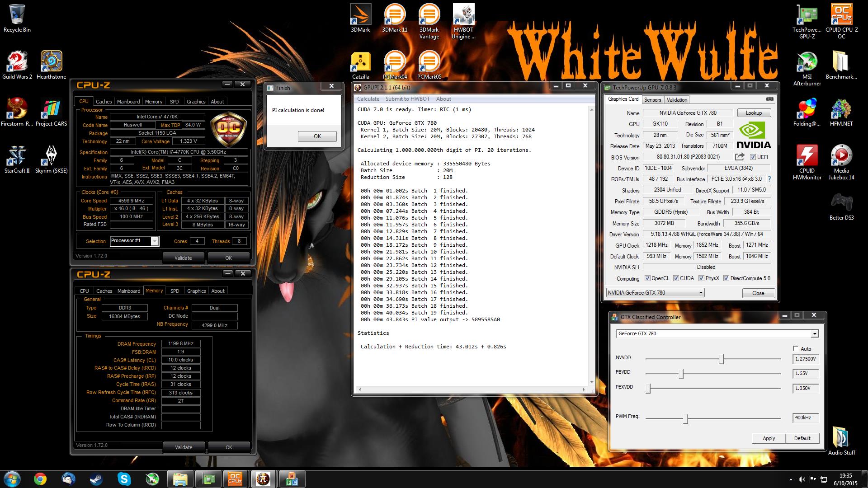The height and width of the screenshot is (488, 868).
Task: Click the GPU-Z BIOS share/export icon
Action: pyautogui.click(x=740, y=157)
